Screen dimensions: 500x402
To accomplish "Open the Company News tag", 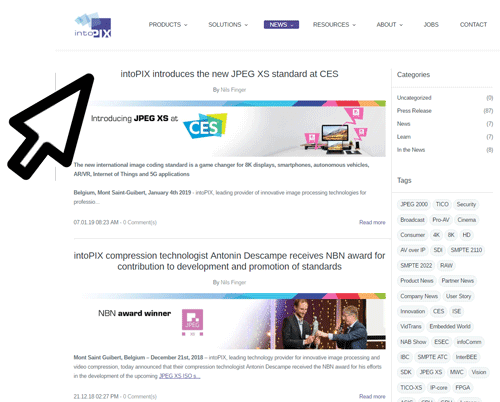I will pyautogui.click(x=419, y=296).
